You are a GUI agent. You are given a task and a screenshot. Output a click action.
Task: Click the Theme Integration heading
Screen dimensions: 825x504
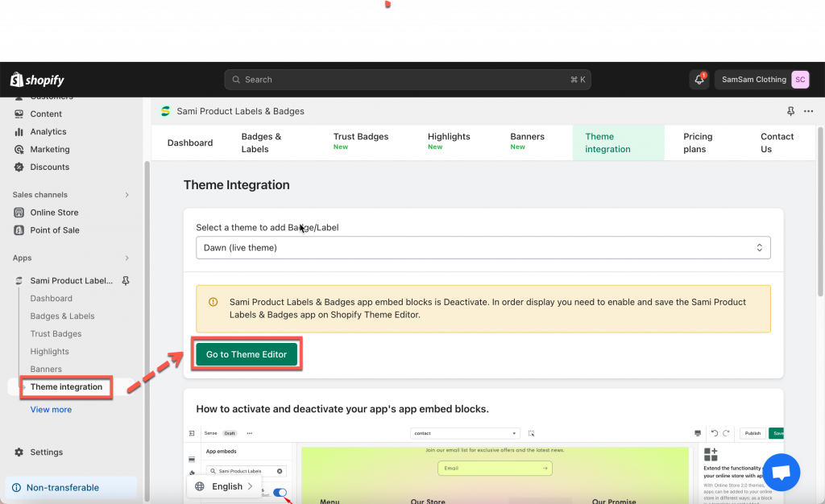[x=236, y=185]
